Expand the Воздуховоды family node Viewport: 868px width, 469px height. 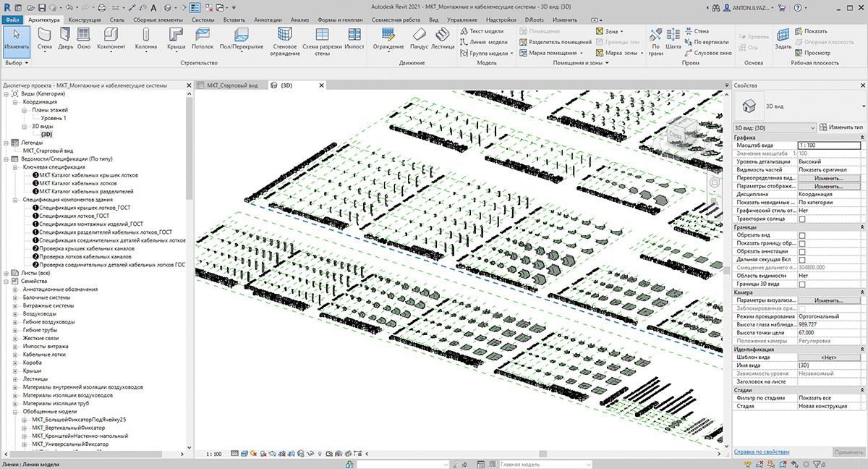[x=16, y=314]
